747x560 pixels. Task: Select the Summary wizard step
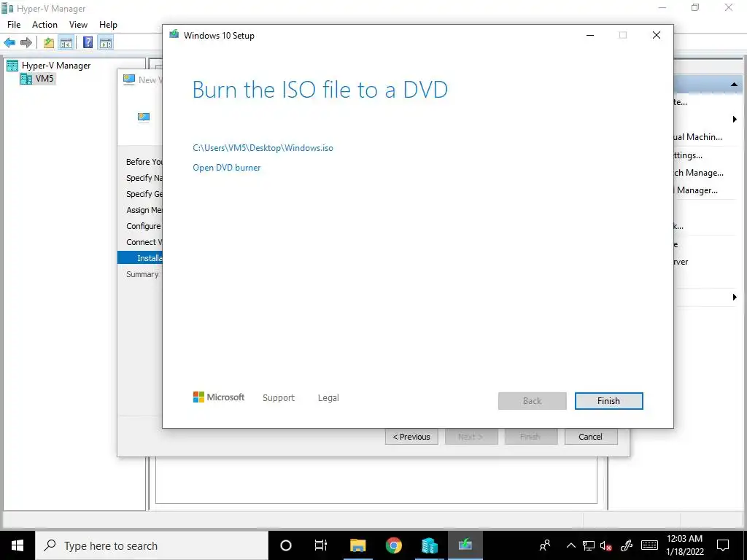tap(142, 274)
